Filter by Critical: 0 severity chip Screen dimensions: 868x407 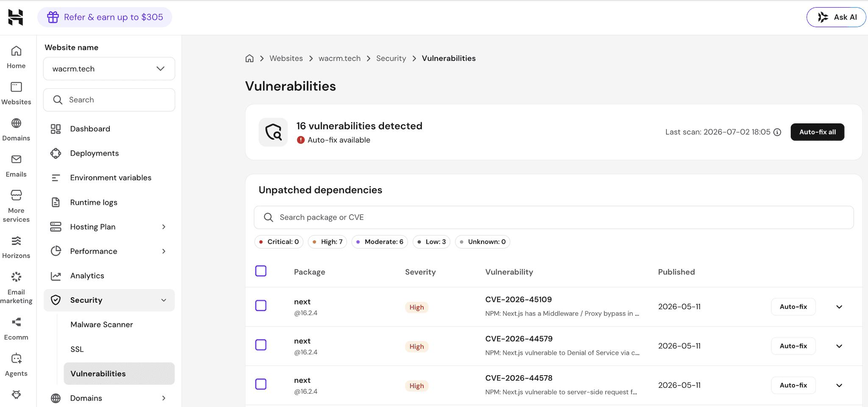(x=279, y=242)
